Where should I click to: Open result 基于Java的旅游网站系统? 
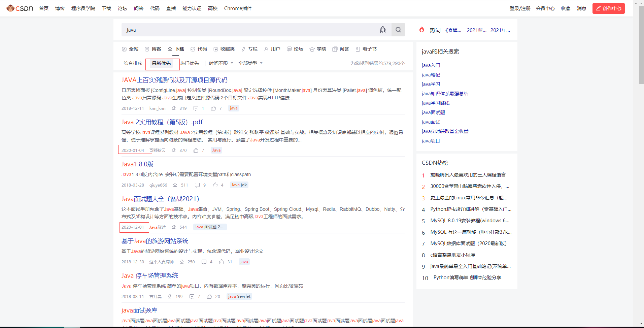[x=155, y=241]
